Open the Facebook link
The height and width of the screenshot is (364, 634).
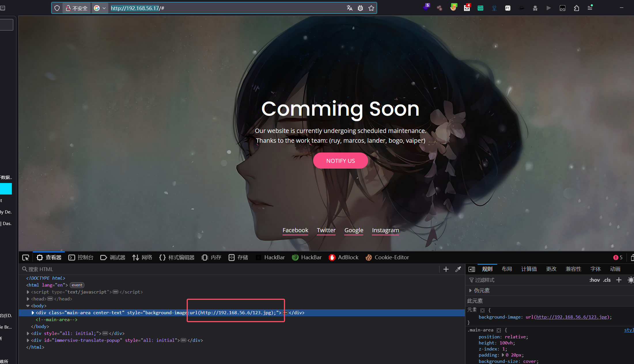(x=295, y=230)
